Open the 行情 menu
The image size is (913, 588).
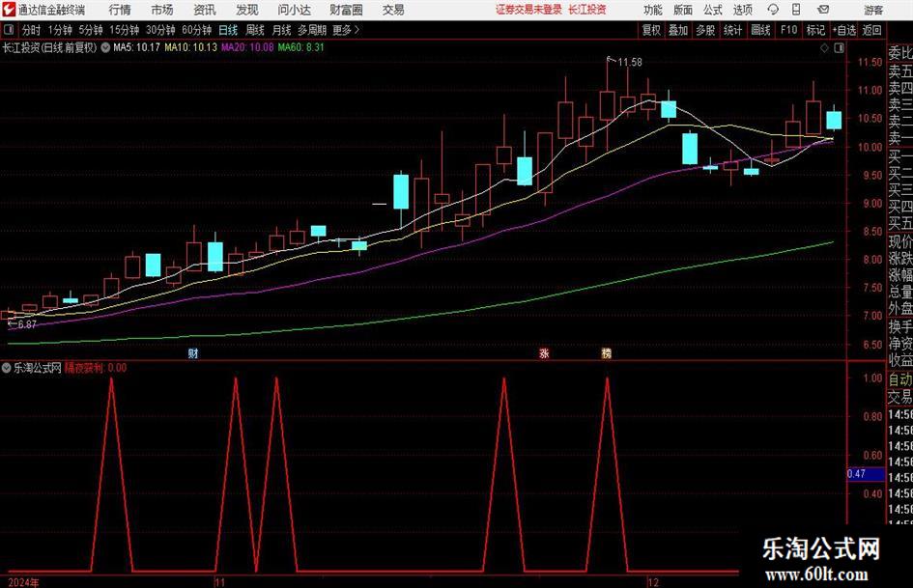tap(120, 10)
